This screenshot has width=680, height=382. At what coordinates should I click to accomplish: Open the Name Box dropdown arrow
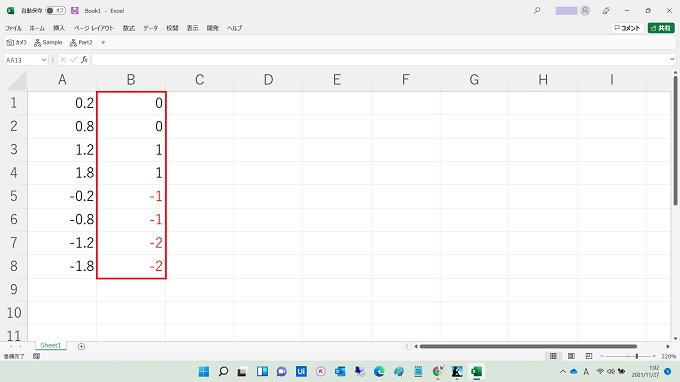pos(44,60)
